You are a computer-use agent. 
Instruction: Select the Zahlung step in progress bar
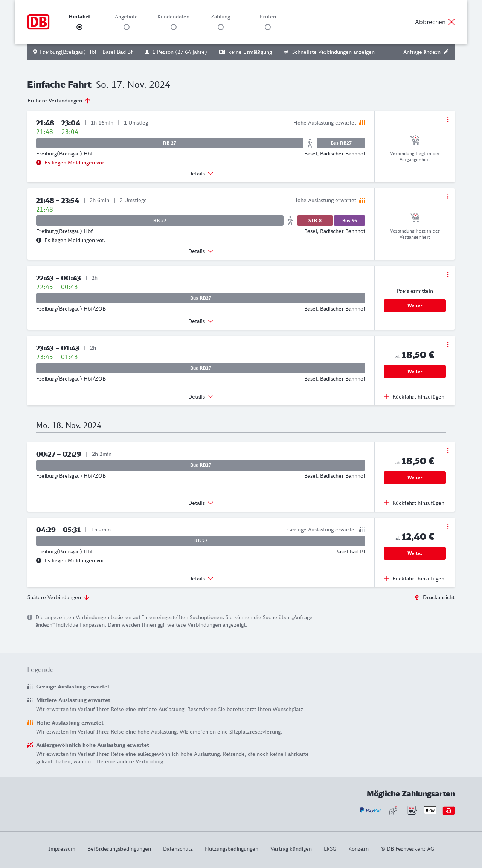point(221,27)
